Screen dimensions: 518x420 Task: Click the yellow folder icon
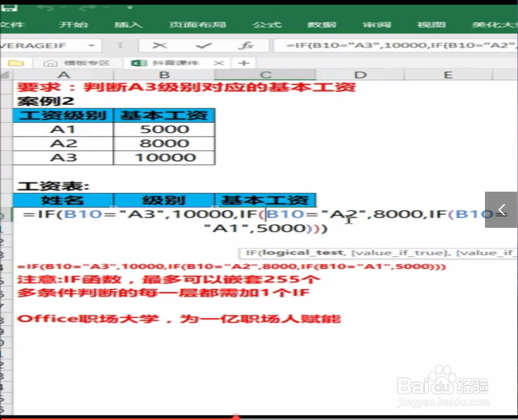(x=16, y=63)
